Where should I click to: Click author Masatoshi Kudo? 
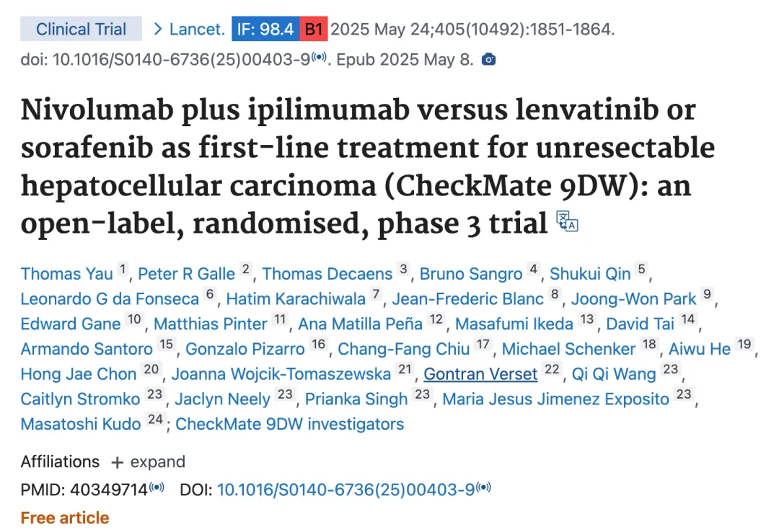81,424
